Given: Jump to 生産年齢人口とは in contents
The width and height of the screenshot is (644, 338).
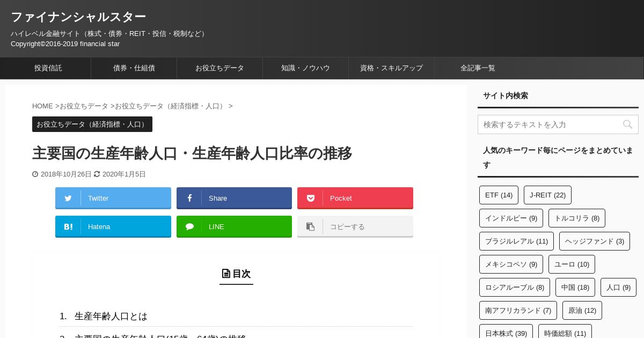Looking at the screenshot, I should click(111, 317).
